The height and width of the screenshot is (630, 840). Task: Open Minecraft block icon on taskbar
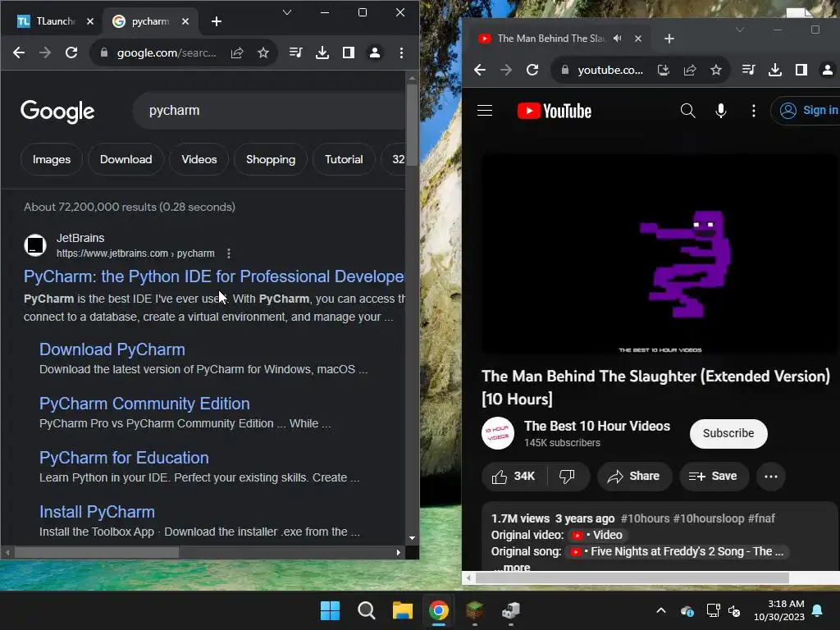[475, 610]
